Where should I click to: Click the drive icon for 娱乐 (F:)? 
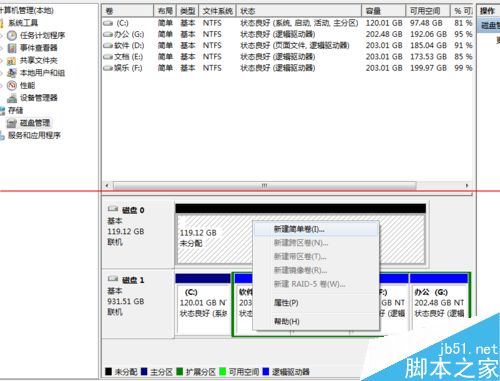[108, 68]
